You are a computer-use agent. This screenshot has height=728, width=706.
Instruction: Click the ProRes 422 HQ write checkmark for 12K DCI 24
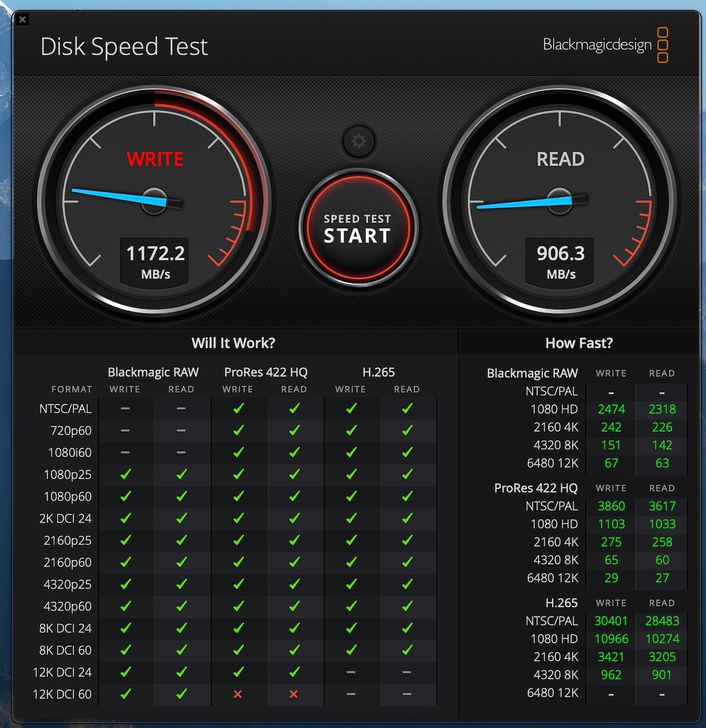pos(238,672)
